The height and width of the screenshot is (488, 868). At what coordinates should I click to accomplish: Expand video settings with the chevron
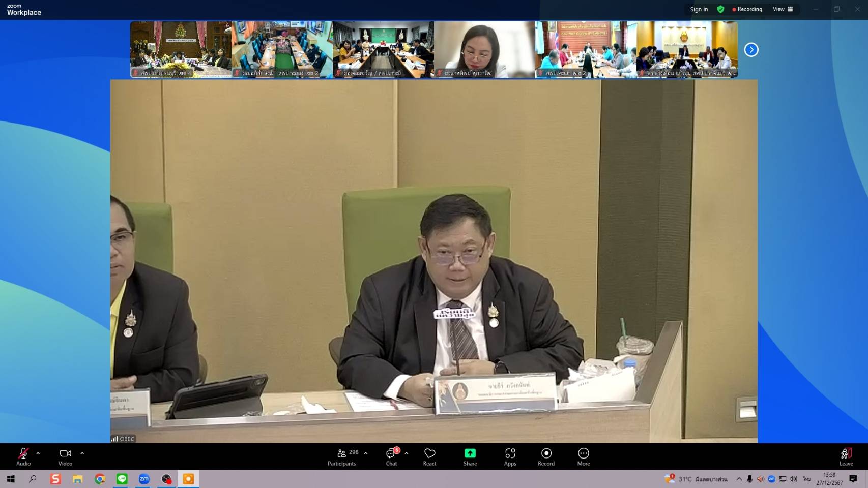tap(81, 453)
